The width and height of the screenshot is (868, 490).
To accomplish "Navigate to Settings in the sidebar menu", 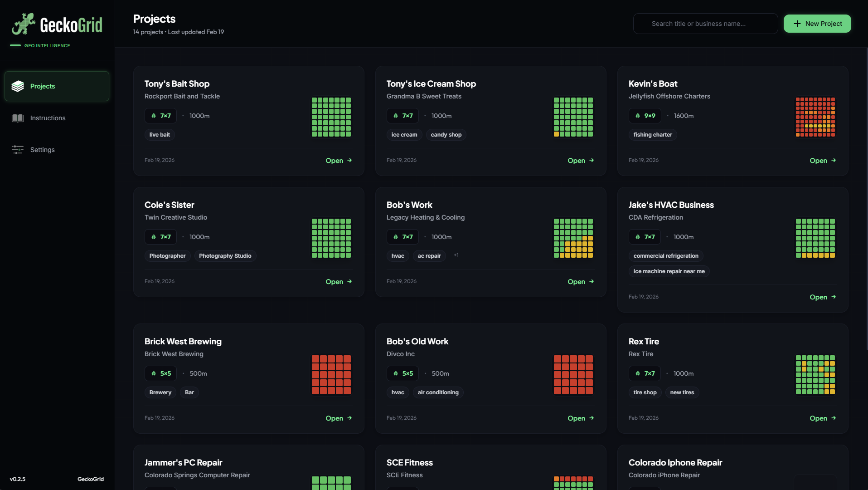I will (x=42, y=150).
